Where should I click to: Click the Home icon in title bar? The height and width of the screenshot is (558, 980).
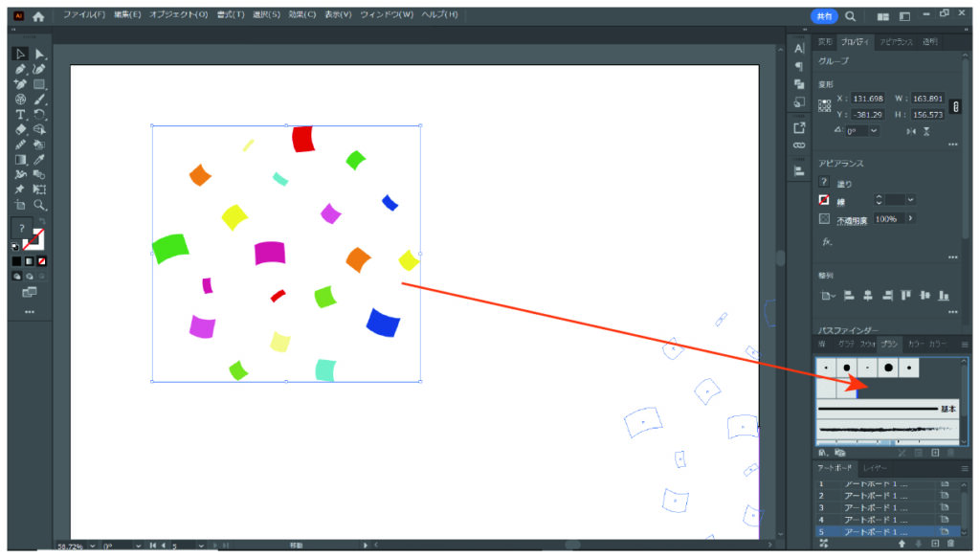coord(38,16)
